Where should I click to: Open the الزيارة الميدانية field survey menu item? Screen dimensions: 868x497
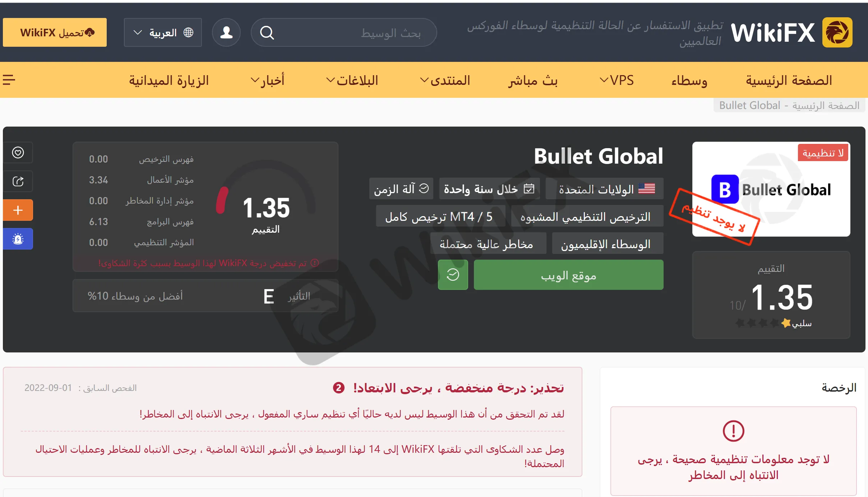(169, 80)
